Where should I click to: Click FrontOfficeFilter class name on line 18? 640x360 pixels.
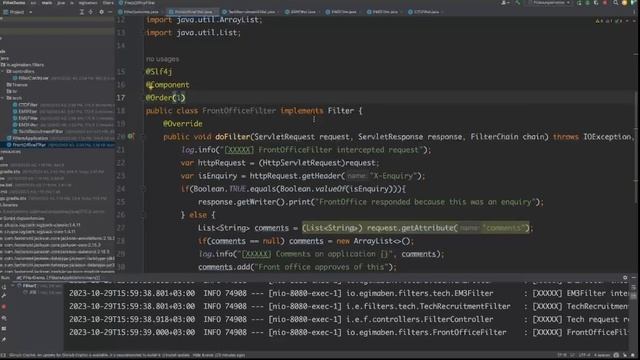[239, 111]
